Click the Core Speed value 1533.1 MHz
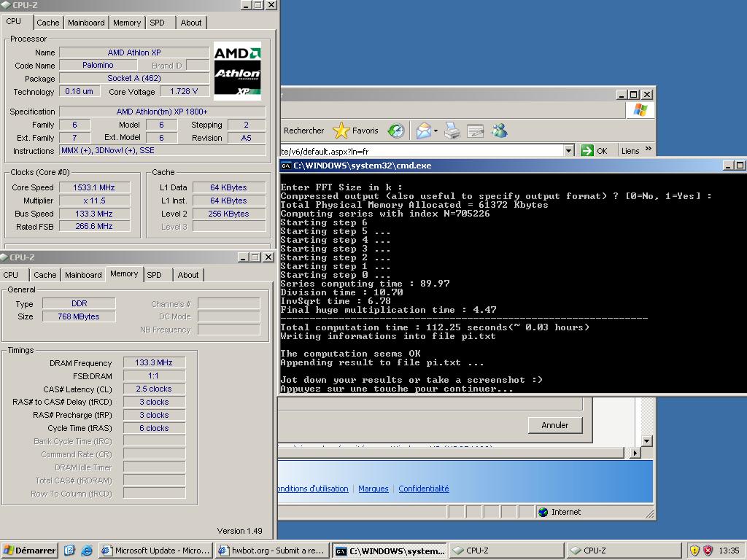Screen dimensions: 747x560 click(x=94, y=187)
